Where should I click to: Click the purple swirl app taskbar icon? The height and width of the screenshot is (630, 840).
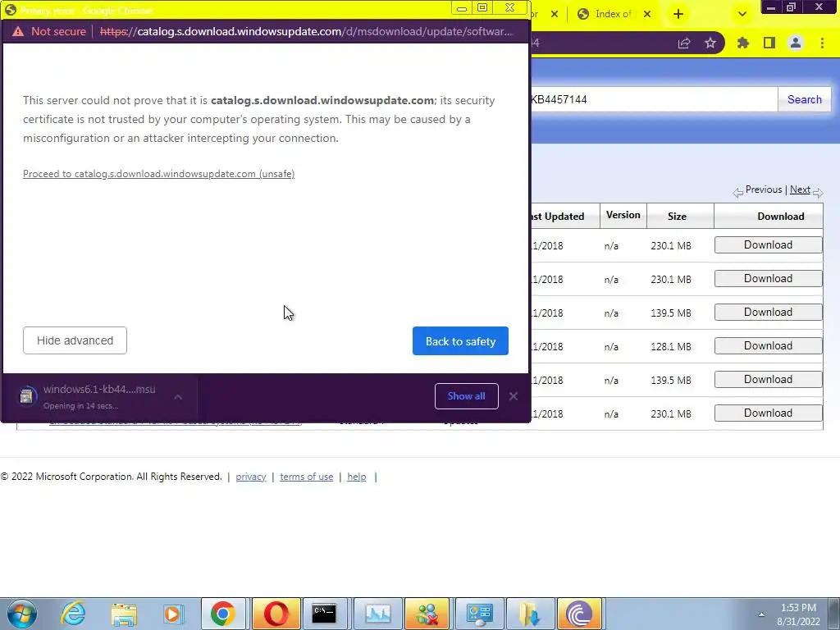[579, 614]
